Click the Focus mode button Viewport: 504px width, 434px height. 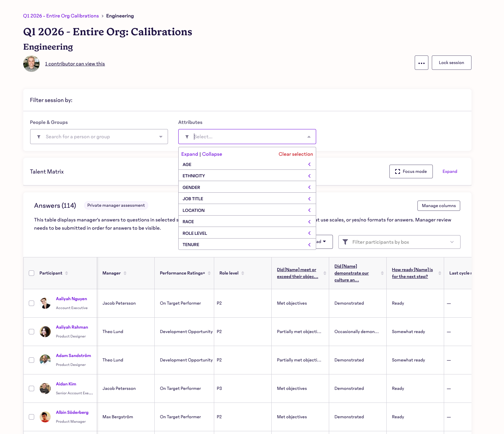(x=411, y=171)
